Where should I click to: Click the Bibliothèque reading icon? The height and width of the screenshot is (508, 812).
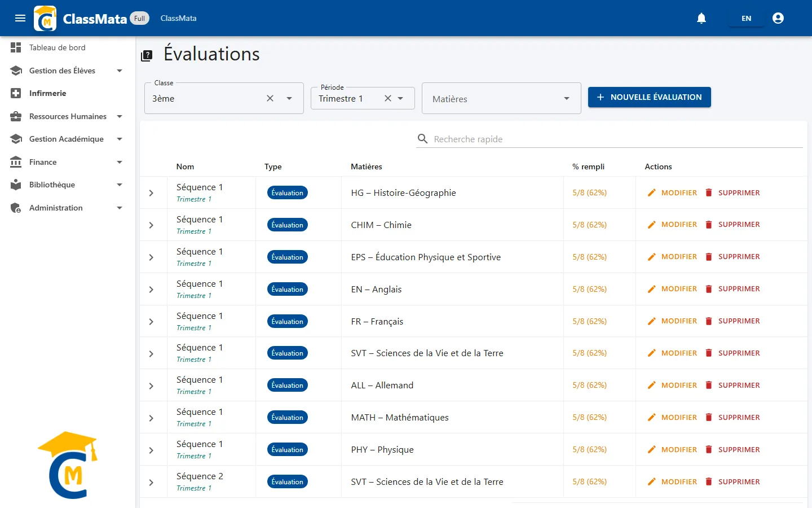click(16, 185)
